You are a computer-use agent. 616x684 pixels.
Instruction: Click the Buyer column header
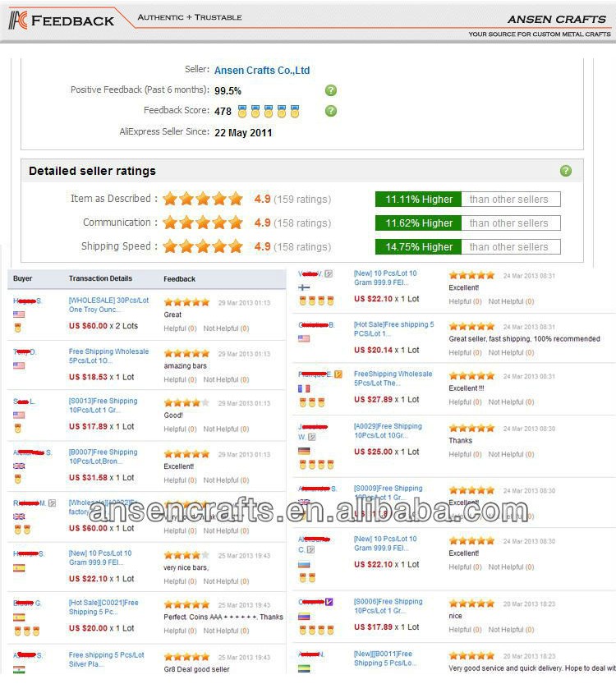pyautogui.click(x=23, y=278)
